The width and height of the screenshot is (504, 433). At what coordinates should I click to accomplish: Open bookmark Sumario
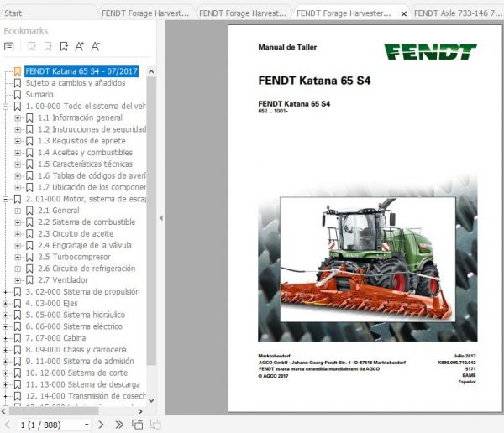pos(39,95)
